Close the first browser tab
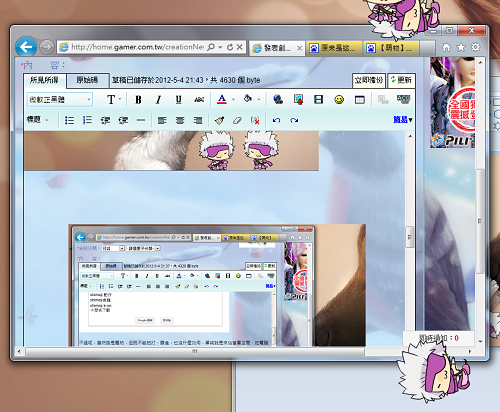Image resolution: width=500 pixels, height=412 pixels. (299, 48)
